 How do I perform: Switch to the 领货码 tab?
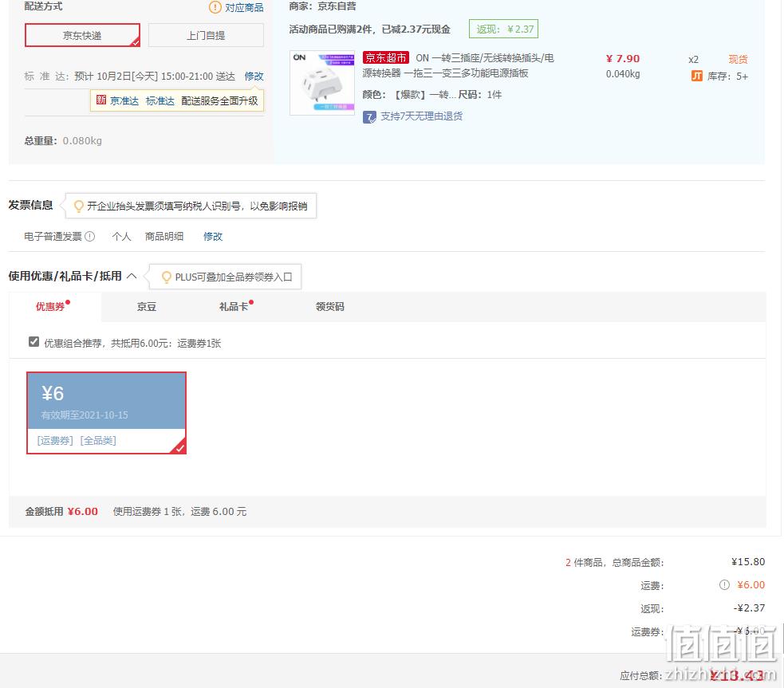click(x=330, y=306)
